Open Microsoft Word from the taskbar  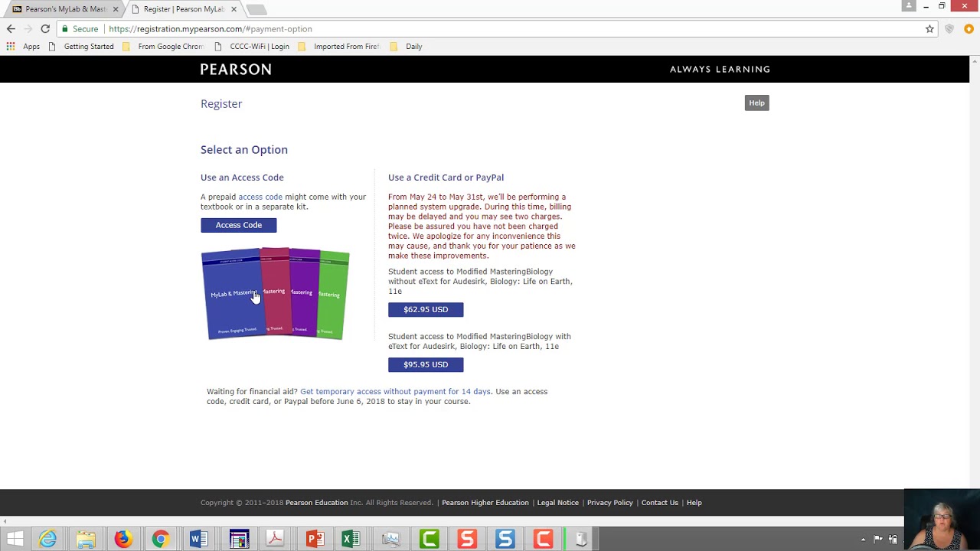(x=198, y=540)
